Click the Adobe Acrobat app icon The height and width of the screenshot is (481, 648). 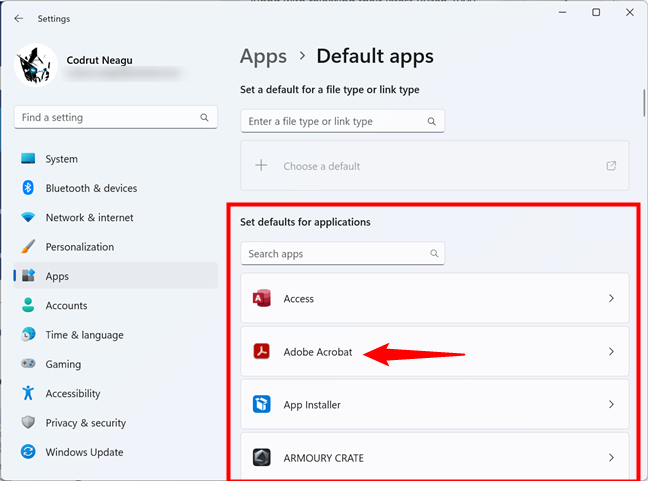click(262, 351)
